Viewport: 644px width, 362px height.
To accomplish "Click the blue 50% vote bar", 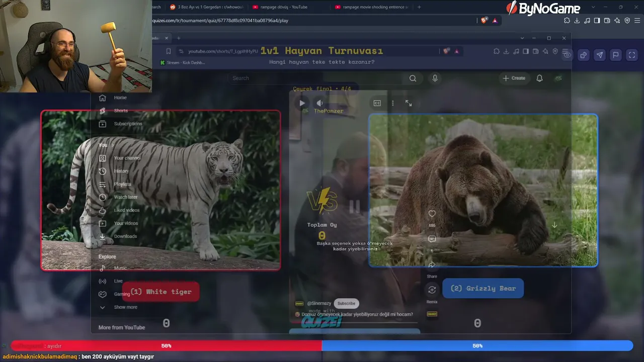I will (x=477, y=346).
